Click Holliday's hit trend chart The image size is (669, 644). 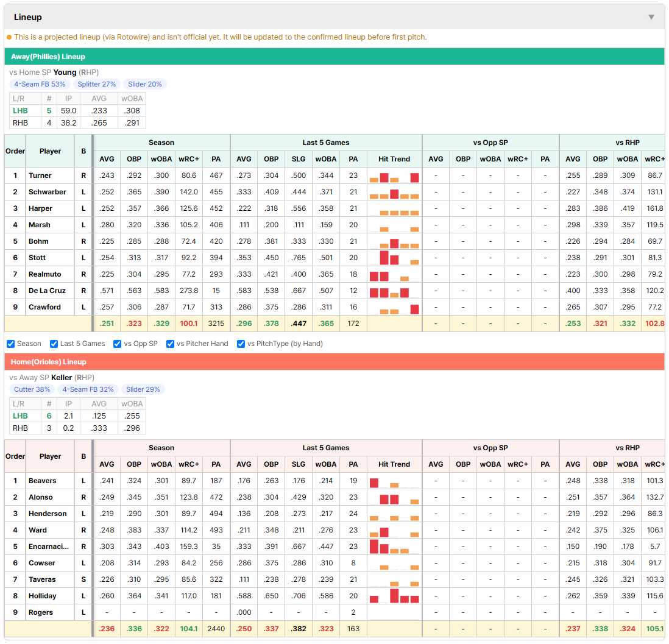pos(394,596)
